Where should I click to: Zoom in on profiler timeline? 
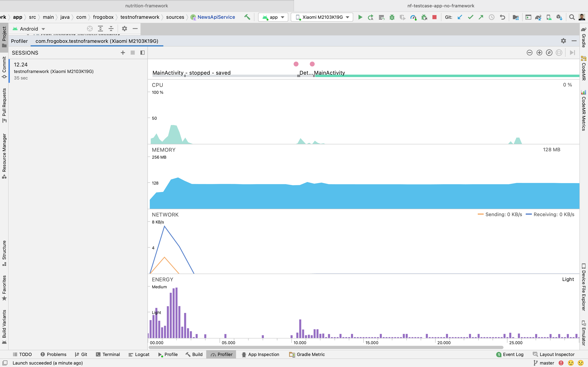click(x=539, y=53)
